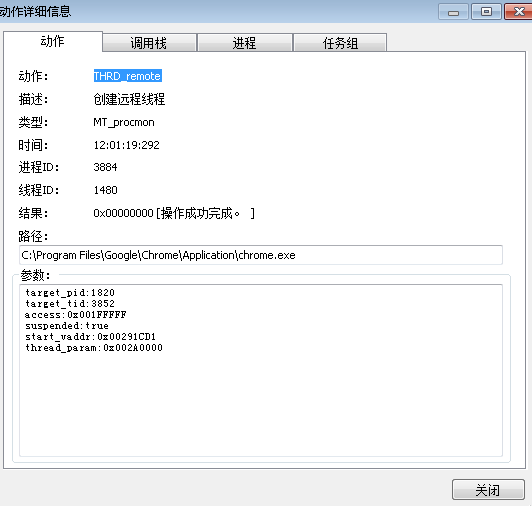
Task: Click the 时间: field label
Action: pyautogui.click(x=33, y=145)
